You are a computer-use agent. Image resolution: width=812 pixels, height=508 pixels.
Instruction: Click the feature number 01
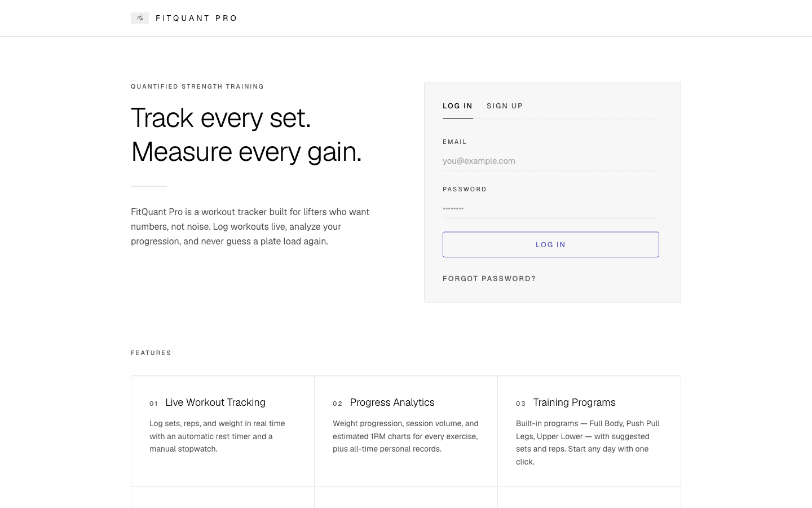153,404
